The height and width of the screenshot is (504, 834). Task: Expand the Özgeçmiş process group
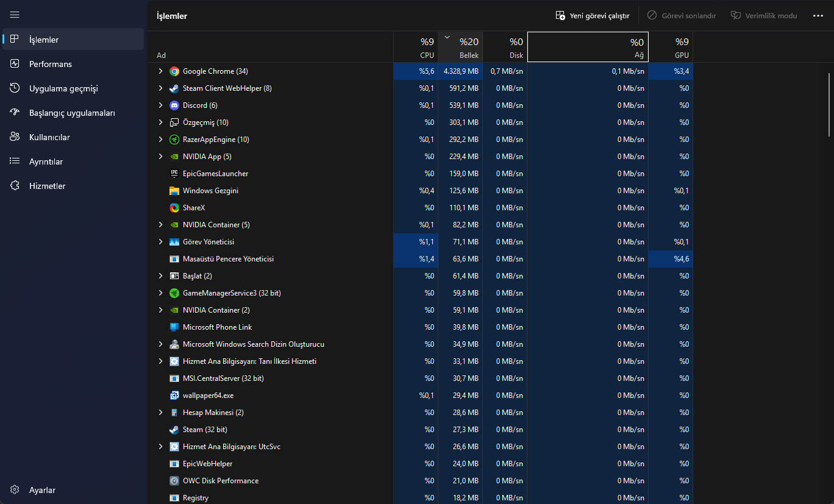(160, 122)
